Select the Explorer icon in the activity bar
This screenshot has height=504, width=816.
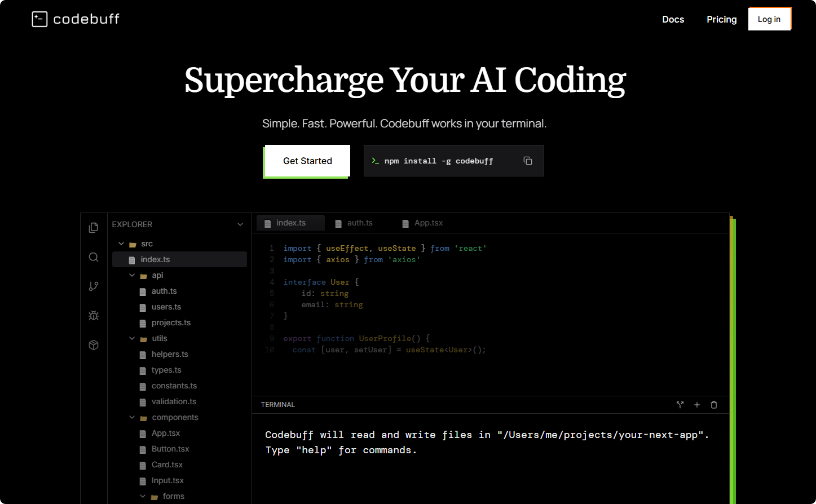tap(94, 227)
